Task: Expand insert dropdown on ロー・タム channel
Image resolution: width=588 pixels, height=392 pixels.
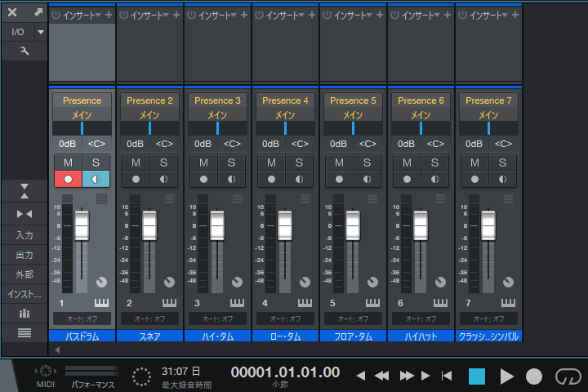Action: click(301, 15)
